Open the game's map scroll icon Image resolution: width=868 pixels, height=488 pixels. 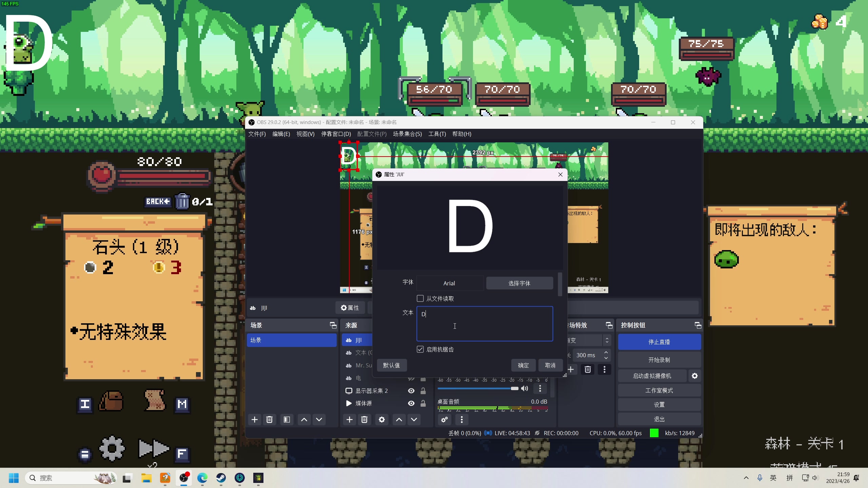[155, 400]
